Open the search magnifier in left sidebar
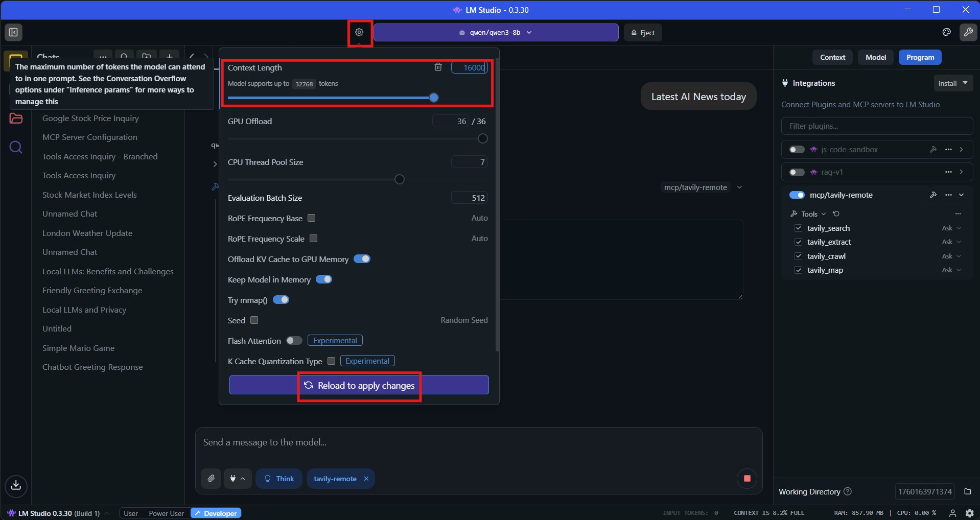Image resolution: width=980 pixels, height=520 pixels. [x=16, y=148]
